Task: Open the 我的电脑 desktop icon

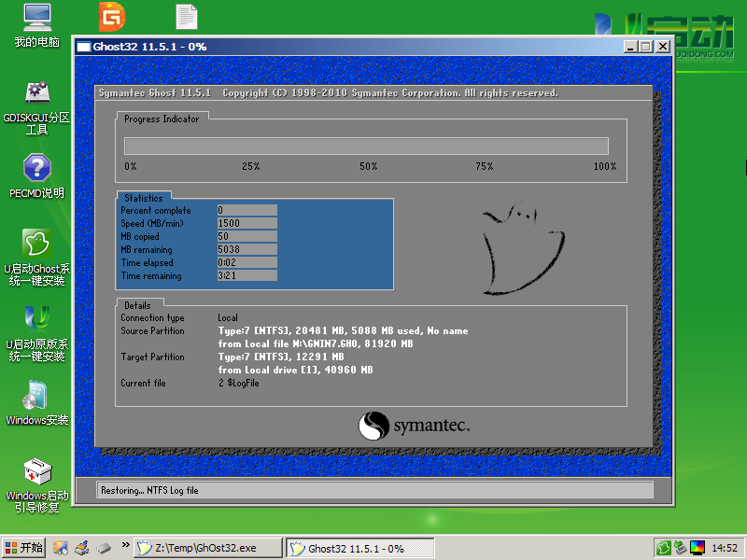Action: click(x=37, y=25)
